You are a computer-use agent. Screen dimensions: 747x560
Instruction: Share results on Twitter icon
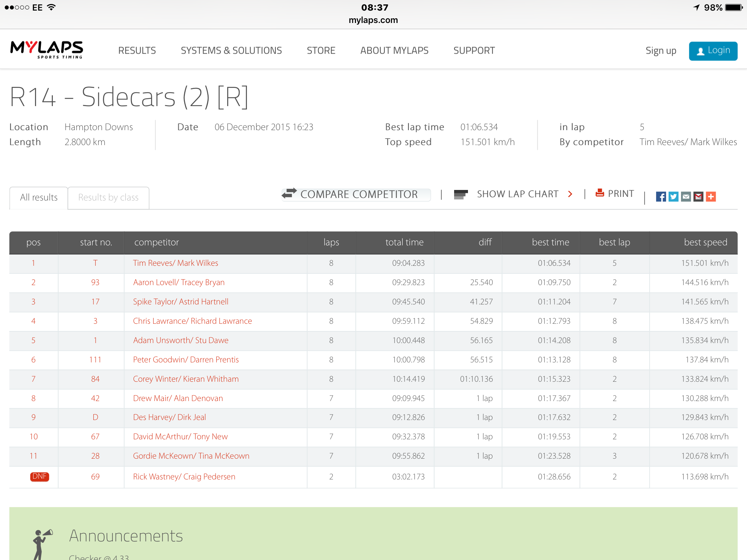tap(673, 197)
